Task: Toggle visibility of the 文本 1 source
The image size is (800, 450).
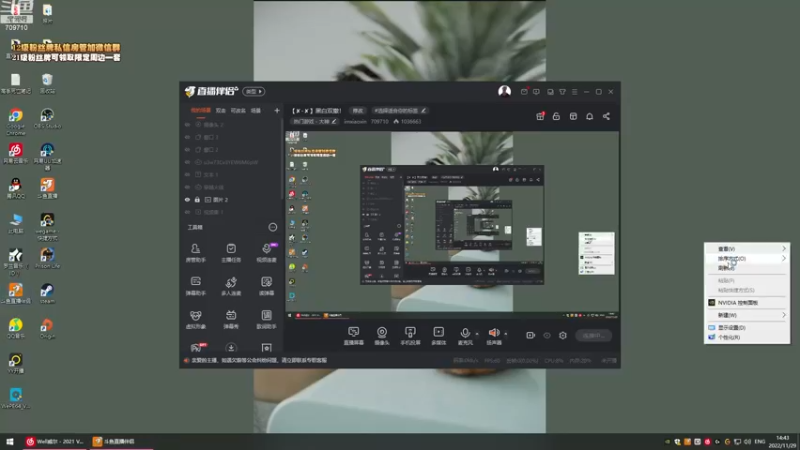Action: coord(187,174)
